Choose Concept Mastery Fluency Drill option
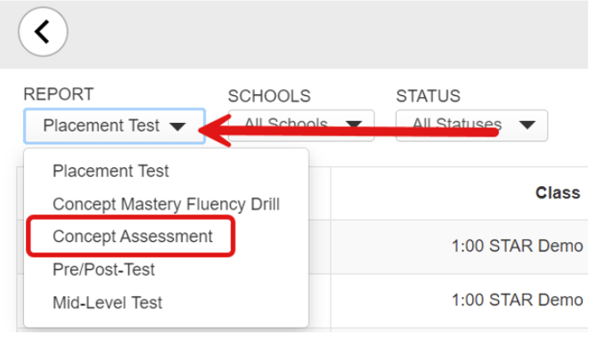The image size is (597, 364). click(166, 204)
